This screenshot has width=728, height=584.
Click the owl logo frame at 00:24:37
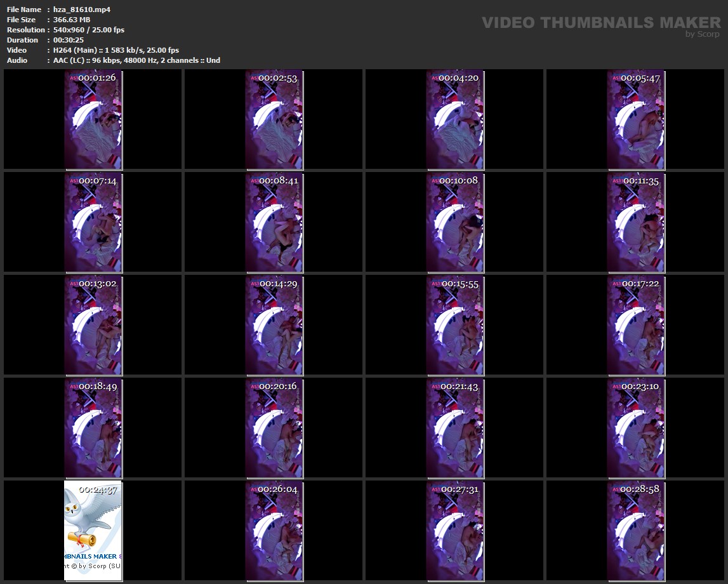coord(93,531)
